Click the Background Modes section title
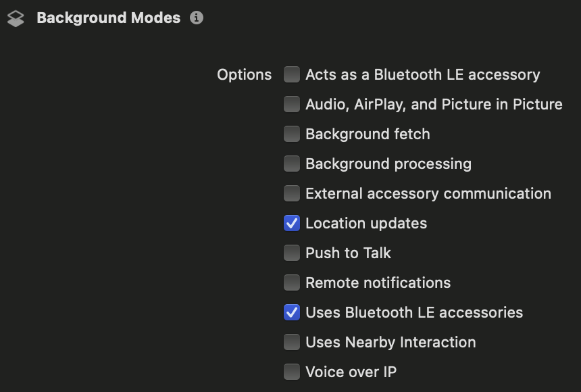The width and height of the screenshot is (581, 392). pyautogui.click(x=108, y=18)
